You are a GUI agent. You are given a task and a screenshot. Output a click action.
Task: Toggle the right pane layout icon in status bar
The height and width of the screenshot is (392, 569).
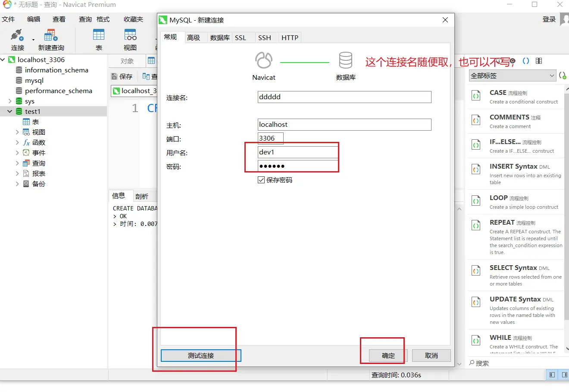[564, 375]
